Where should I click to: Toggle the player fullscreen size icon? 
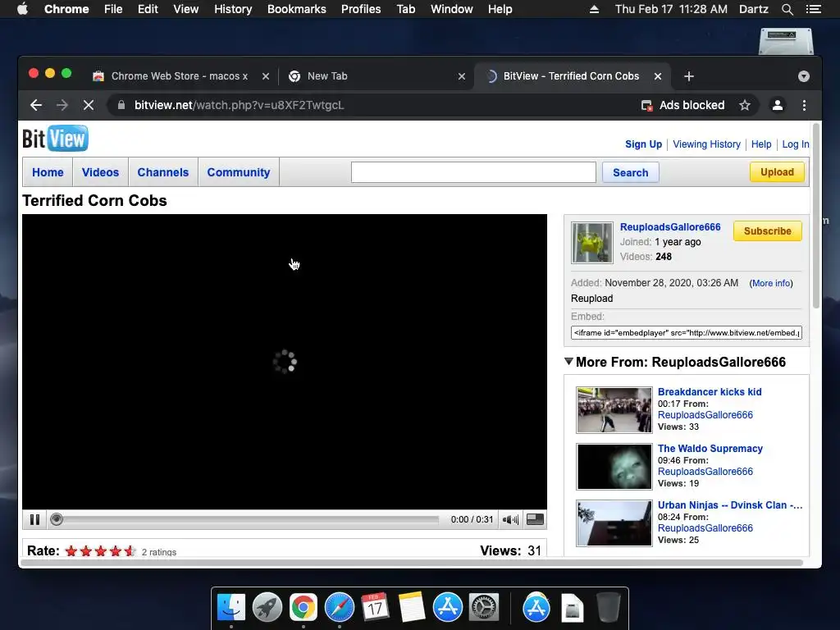click(x=535, y=519)
